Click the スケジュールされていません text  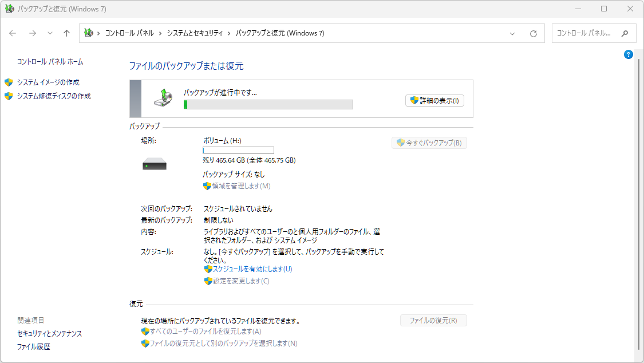coord(238,208)
